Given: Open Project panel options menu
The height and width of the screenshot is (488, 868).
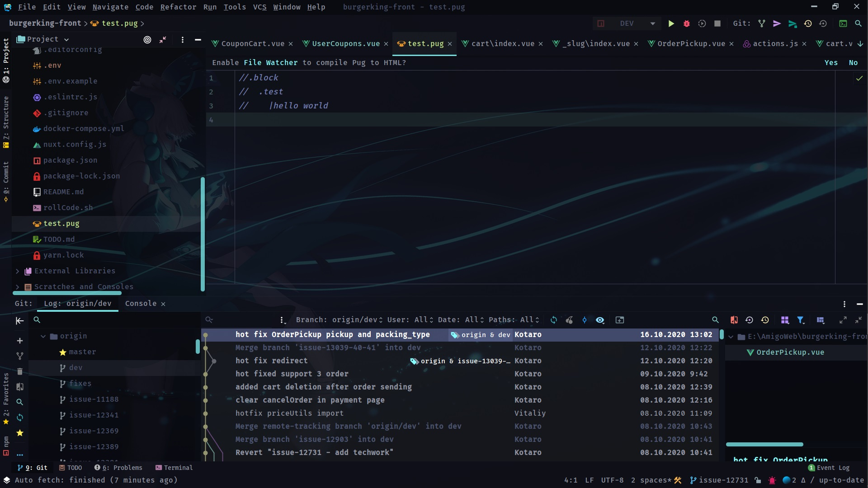Looking at the screenshot, I should pyautogui.click(x=183, y=40).
